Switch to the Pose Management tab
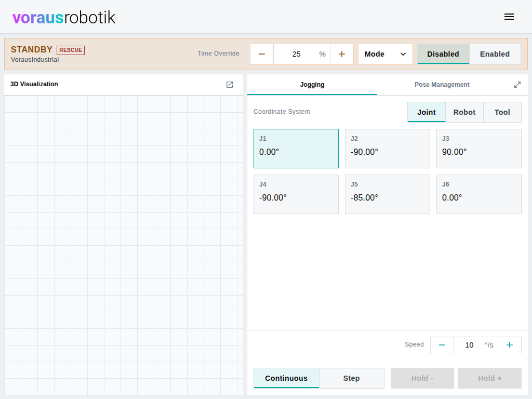This screenshot has height=399, width=532. 442,85
